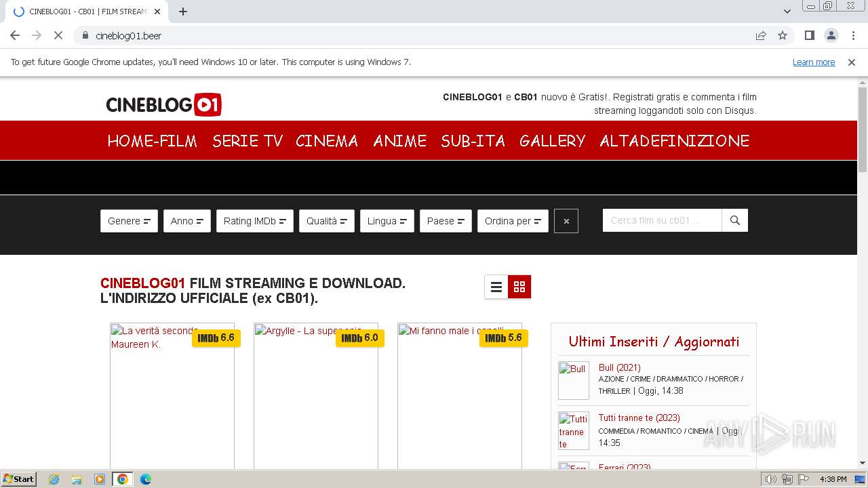This screenshot has height=488, width=868.
Task: Open the CINEMA menu item
Action: [327, 141]
